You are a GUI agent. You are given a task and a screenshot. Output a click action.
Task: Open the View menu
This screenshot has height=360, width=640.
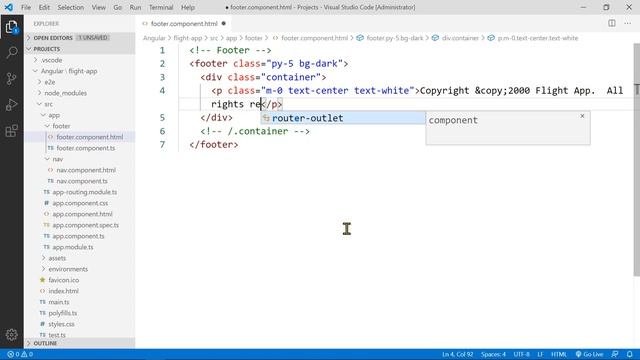click(98, 7)
